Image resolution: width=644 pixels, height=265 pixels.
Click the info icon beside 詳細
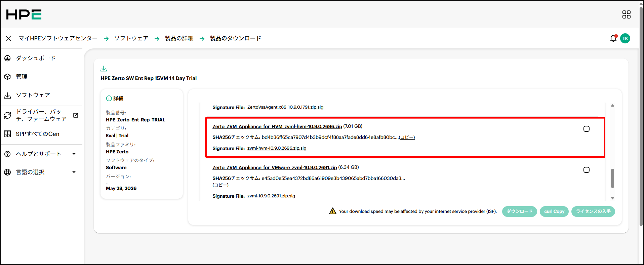tap(109, 98)
